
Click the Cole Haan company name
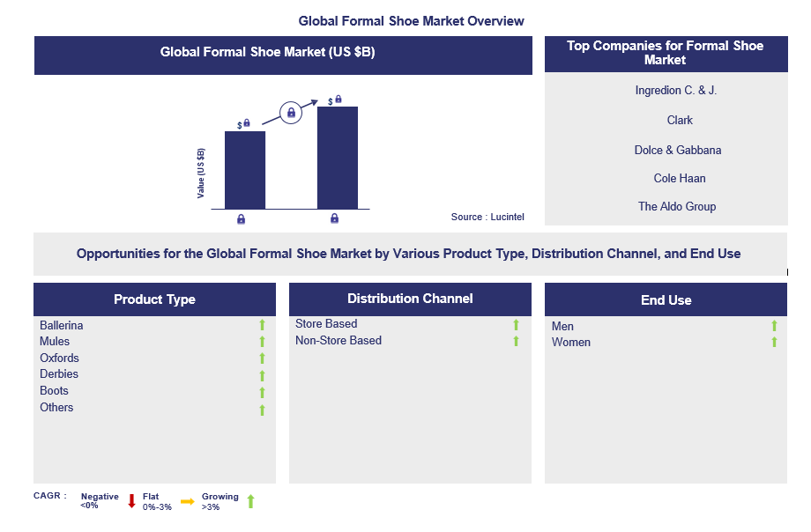(679, 178)
